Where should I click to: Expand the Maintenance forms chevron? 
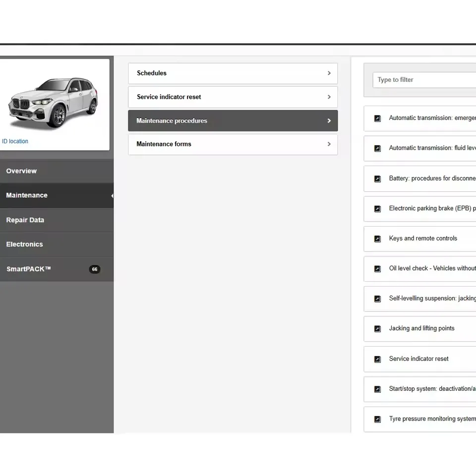[329, 144]
